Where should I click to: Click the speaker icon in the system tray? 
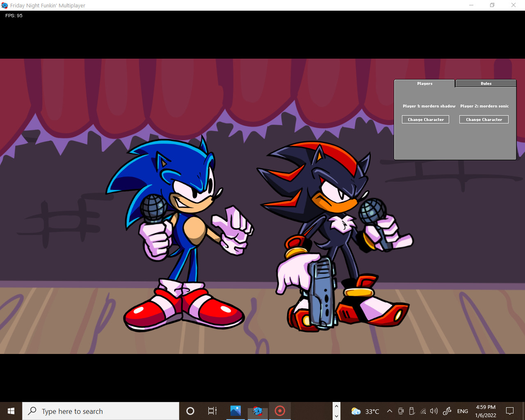tap(434, 411)
